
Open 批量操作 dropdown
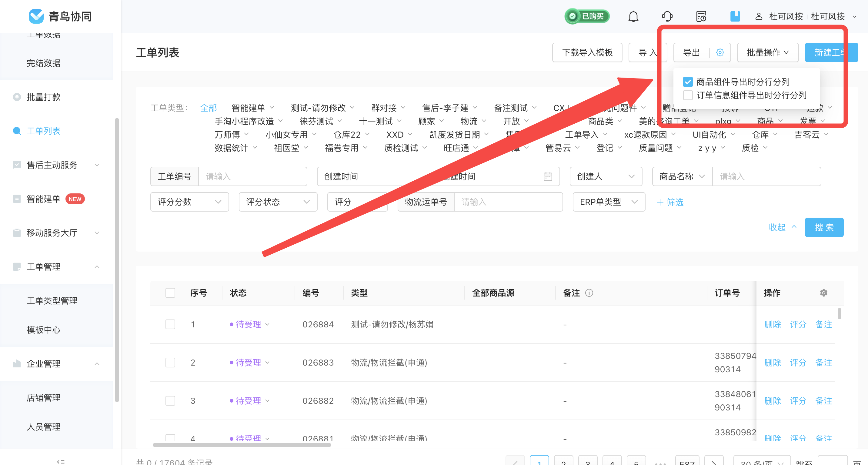click(768, 52)
